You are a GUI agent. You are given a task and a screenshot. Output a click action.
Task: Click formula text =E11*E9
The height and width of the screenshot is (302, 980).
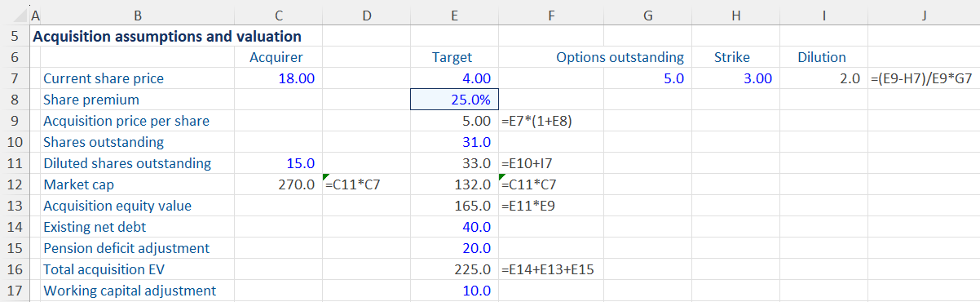tap(528, 206)
